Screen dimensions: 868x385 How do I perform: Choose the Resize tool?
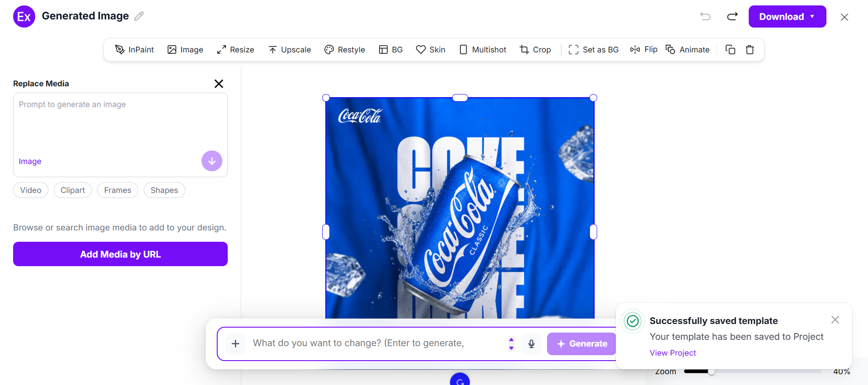235,50
